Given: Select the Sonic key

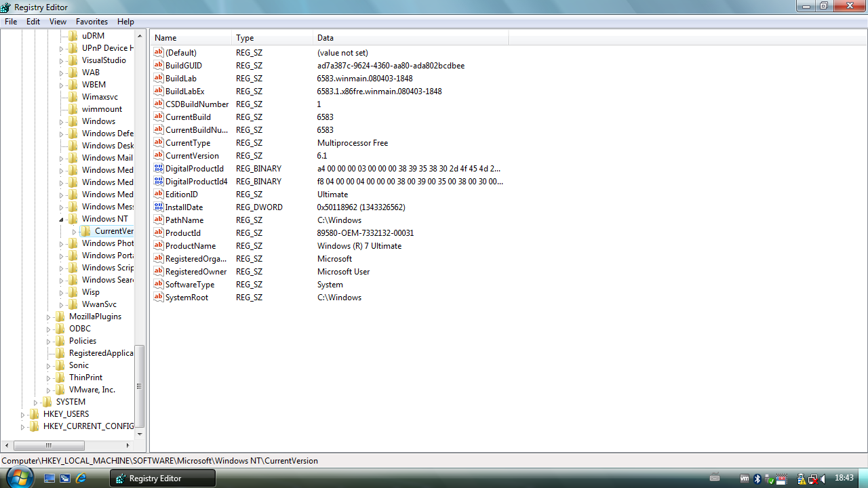Looking at the screenshot, I should (x=79, y=365).
